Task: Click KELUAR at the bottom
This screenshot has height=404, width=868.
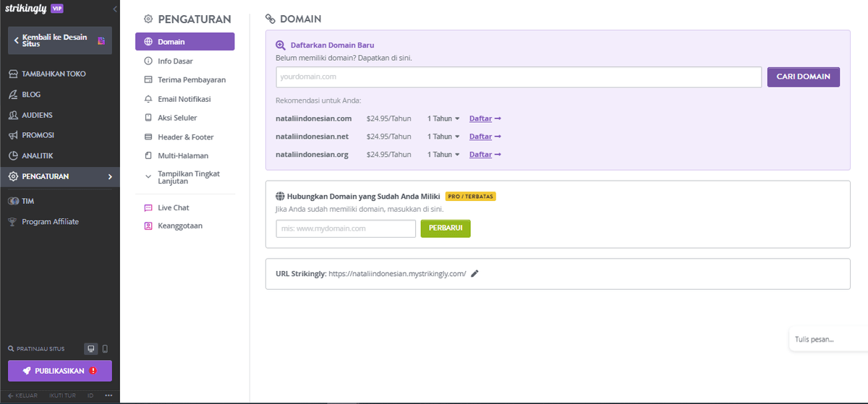Action: (22, 395)
